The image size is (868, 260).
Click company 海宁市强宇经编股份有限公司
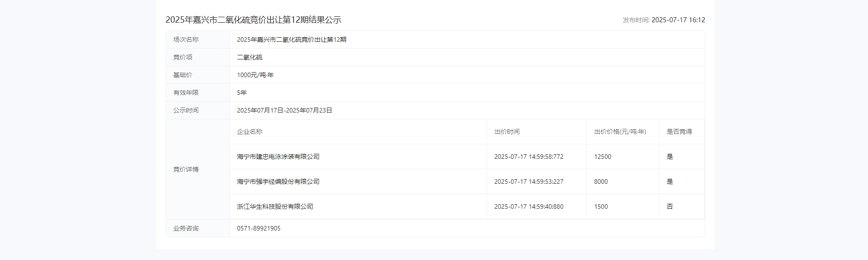tap(278, 182)
